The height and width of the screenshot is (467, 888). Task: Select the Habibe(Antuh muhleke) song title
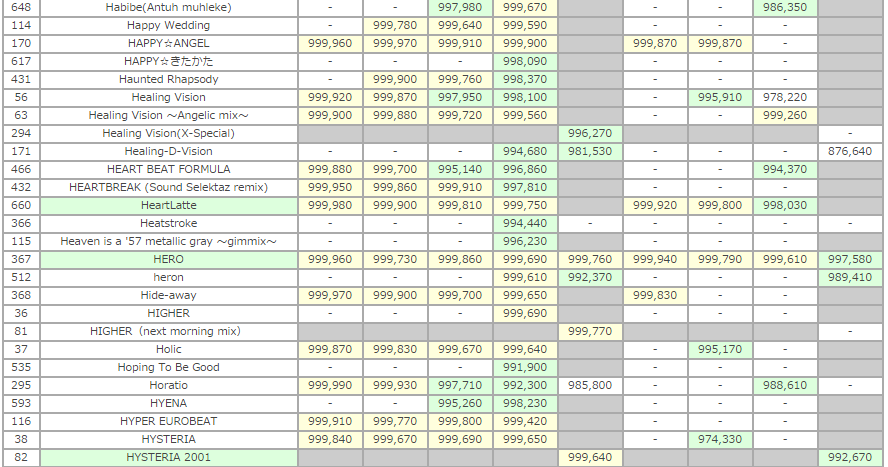pos(169,7)
